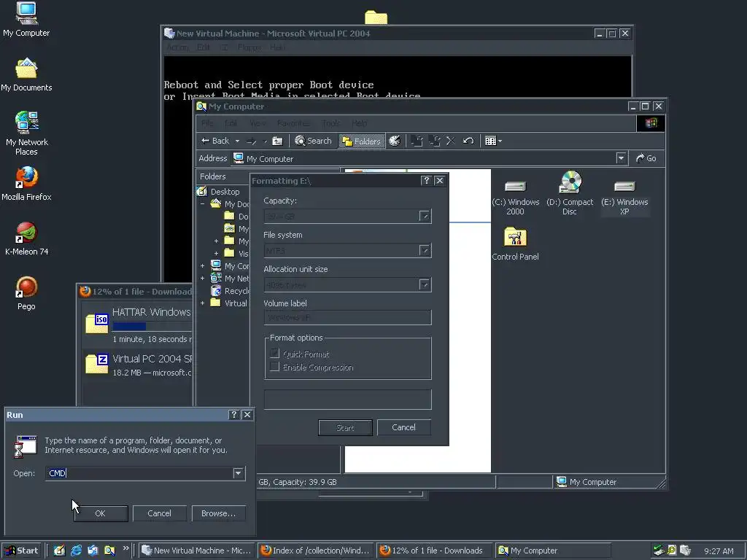Click the Forward arrow in My Computer toolbar

pyautogui.click(x=251, y=141)
